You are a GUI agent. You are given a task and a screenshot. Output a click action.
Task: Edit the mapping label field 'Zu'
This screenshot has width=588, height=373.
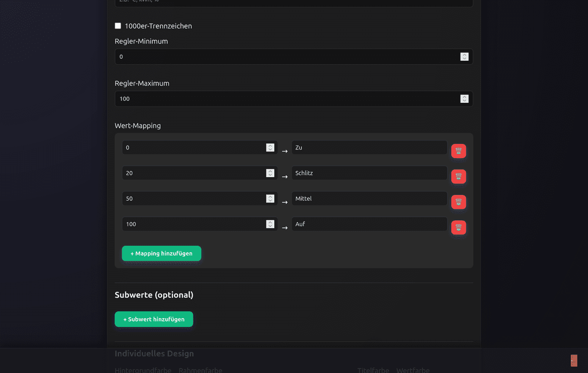click(x=369, y=147)
